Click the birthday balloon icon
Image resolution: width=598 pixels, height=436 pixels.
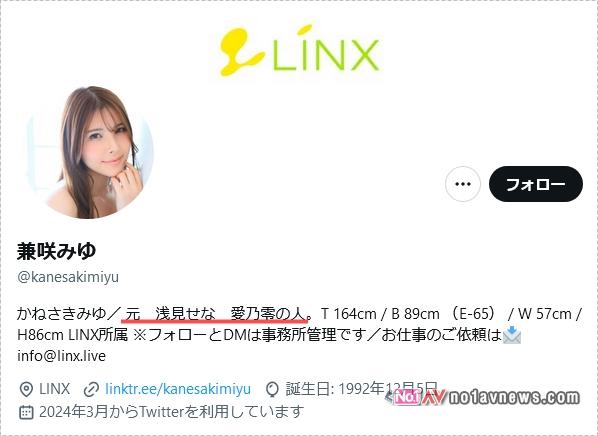(x=272, y=389)
